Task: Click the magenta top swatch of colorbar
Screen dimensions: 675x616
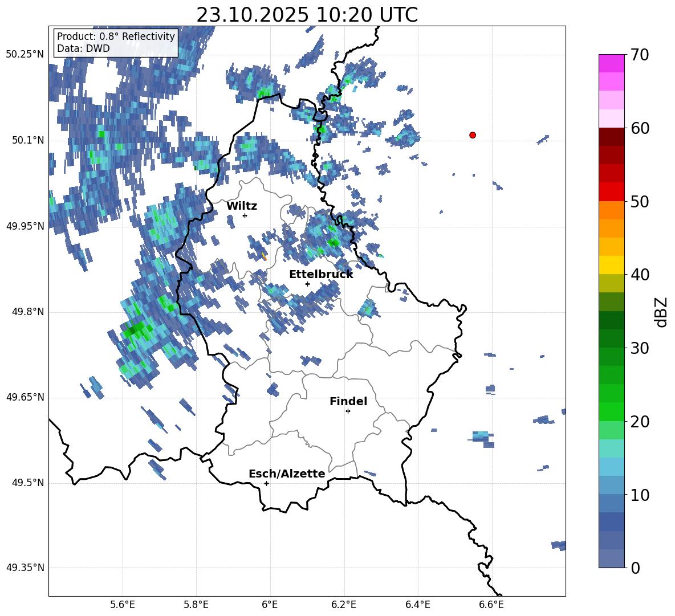Action: [611, 63]
